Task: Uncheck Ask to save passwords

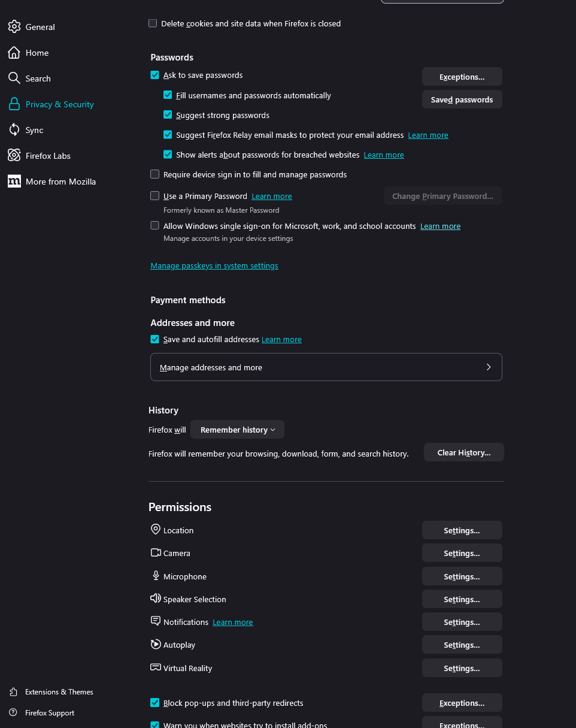Action: [x=155, y=75]
